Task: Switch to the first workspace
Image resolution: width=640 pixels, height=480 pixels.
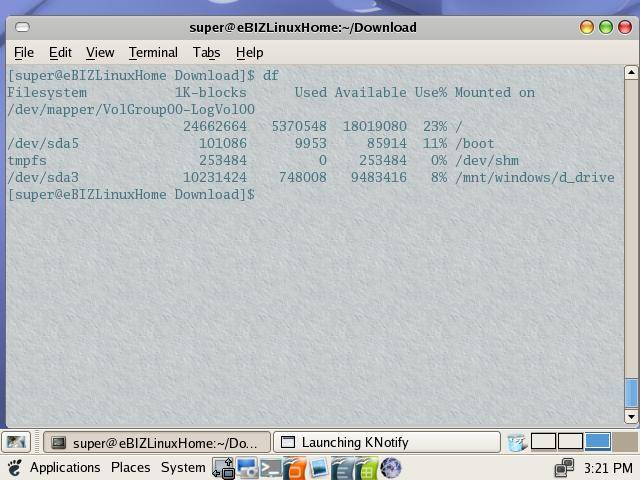Action: (543, 442)
